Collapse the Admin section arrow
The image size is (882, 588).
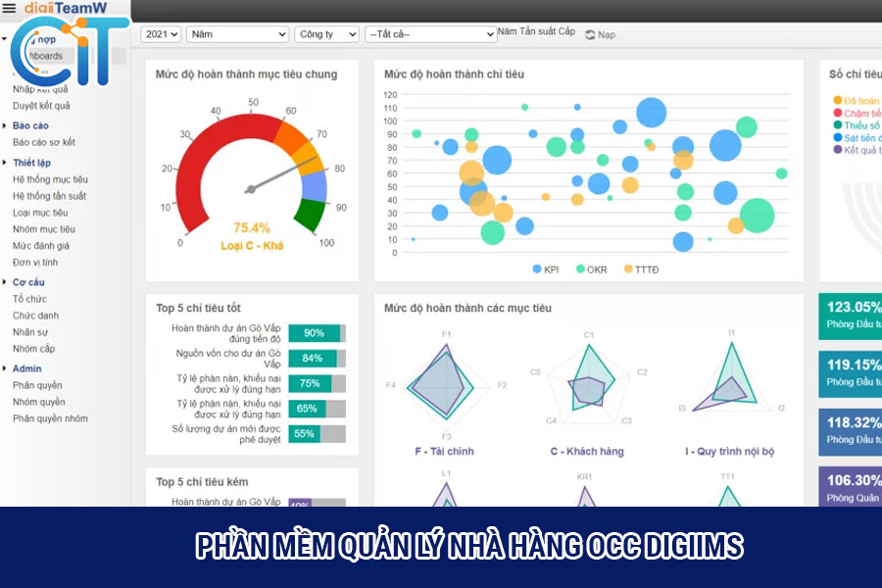[x=5, y=368]
